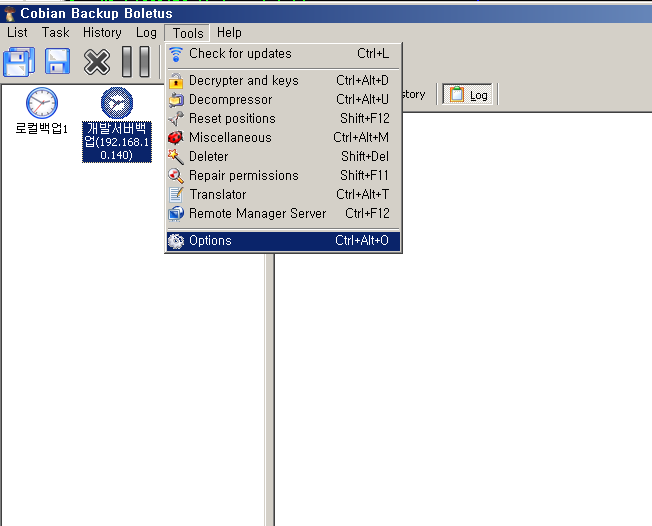Click the Check for updates wifi icon

(x=176, y=54)
